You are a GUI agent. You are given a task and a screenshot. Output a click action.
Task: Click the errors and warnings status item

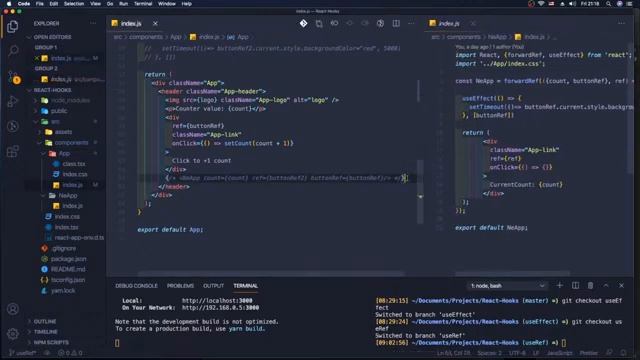pos(70,353)
